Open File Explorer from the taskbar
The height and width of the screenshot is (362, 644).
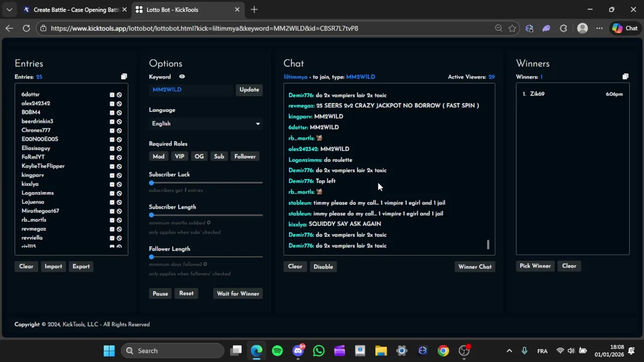coord(381,350)
